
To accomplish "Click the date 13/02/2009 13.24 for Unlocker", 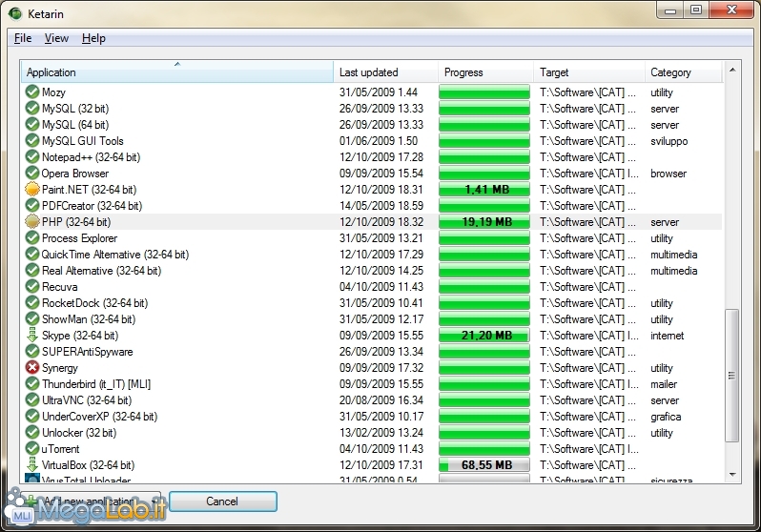I will point(381,433).
